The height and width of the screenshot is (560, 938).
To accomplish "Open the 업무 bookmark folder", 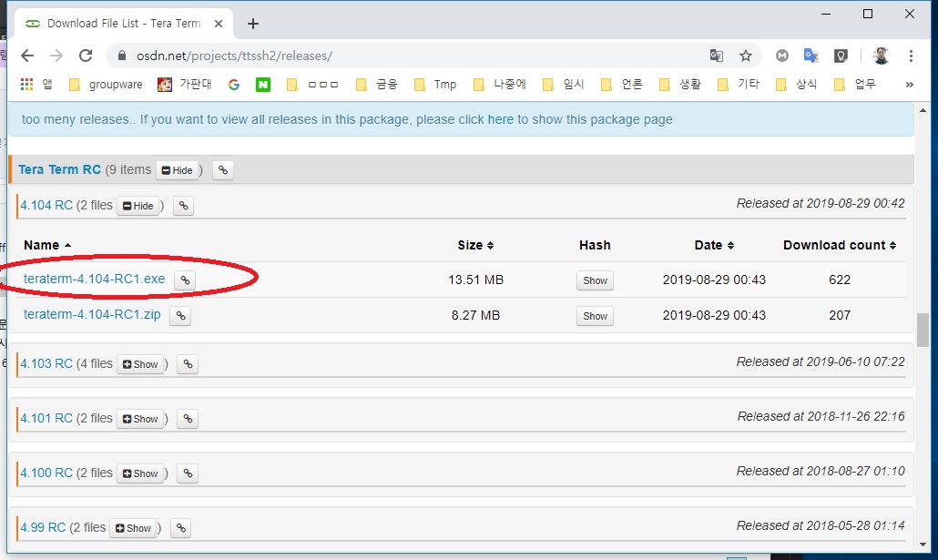I will [x=855, y=85].
